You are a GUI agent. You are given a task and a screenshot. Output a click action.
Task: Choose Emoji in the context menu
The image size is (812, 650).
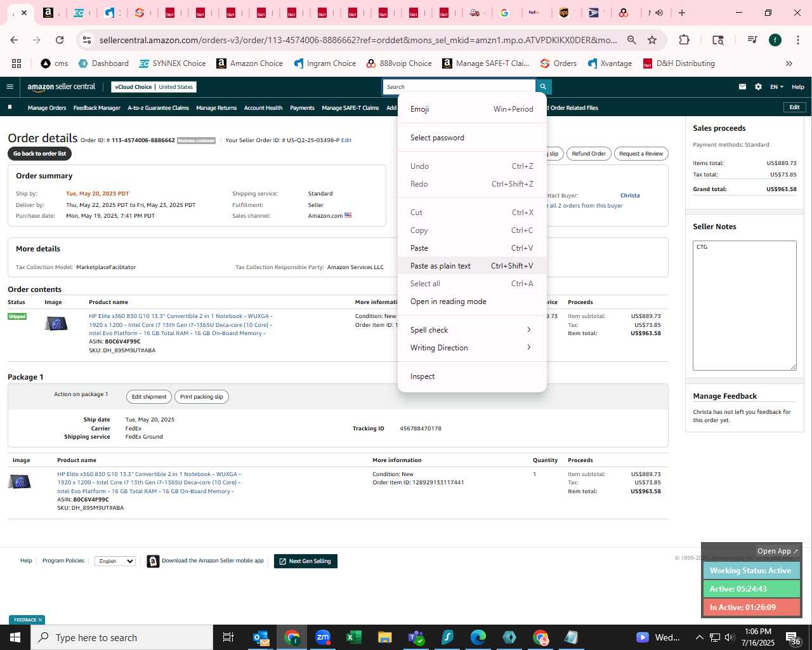click(x=472, y=109)
